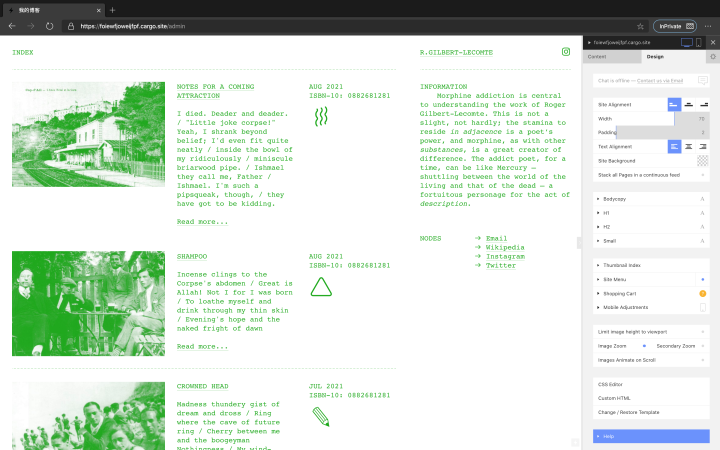Switch to desktop preview mode
720x450 pixels.
[x=686, y=42]
